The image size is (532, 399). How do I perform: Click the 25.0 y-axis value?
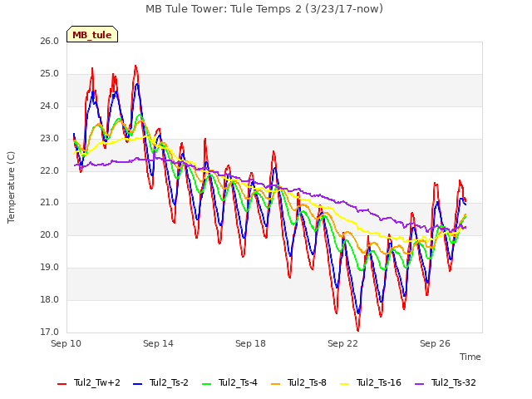pyautogui.click(x=50, y=74)
